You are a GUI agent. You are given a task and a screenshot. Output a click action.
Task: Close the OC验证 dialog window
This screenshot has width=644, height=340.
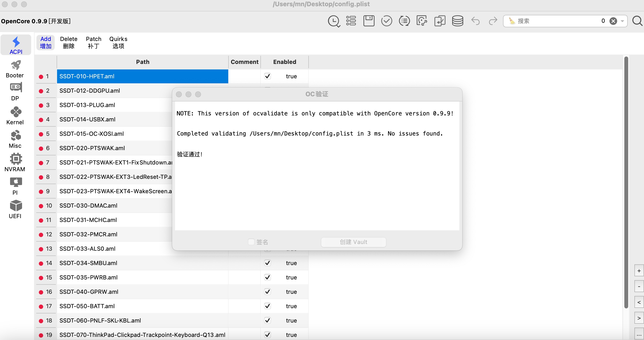[179, 94]
